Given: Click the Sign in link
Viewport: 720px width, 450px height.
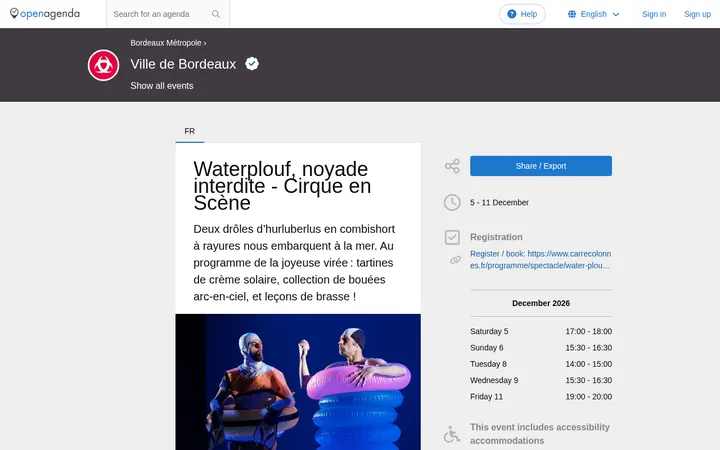Looking at the screenshot, I should (654, 14).
